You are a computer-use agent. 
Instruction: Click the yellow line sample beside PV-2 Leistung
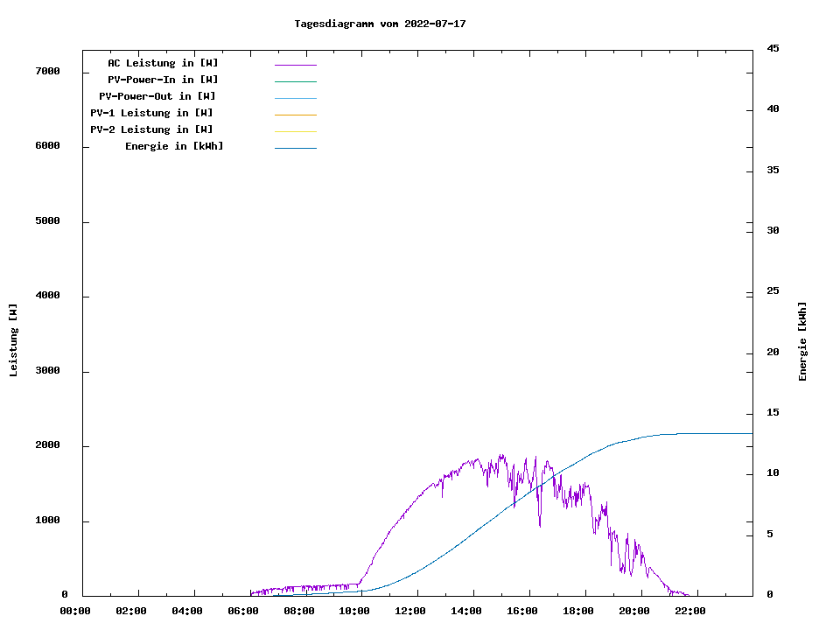click(295, 131)
